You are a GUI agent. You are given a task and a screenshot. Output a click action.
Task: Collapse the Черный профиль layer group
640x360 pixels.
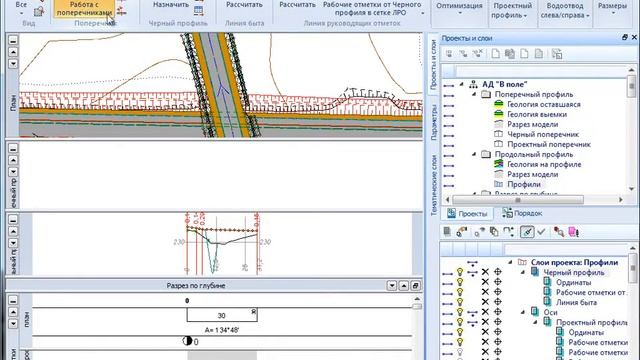523,272
